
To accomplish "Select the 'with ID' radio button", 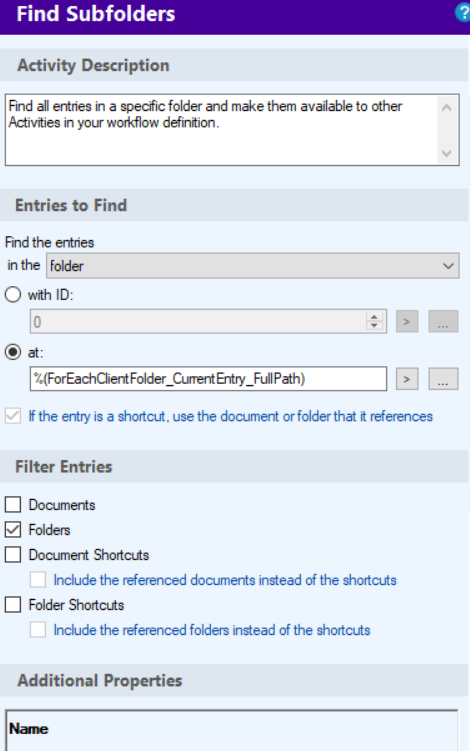I will point(13,295).
